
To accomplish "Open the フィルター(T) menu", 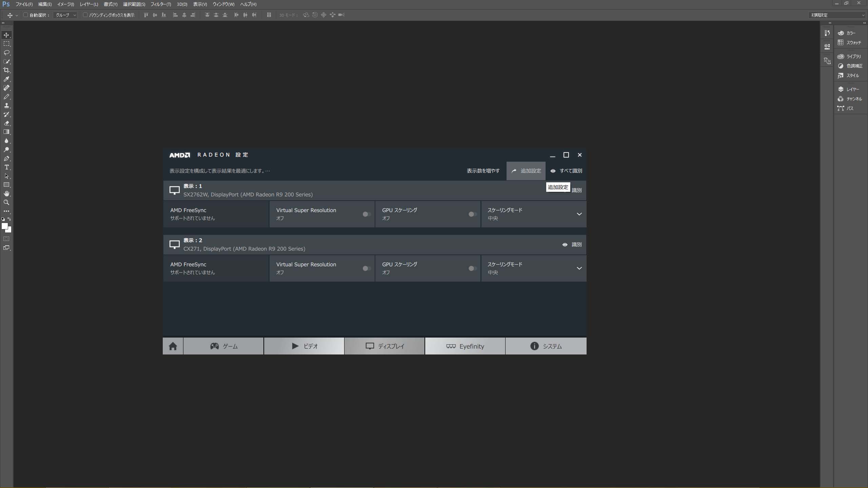I will pyautogui.click(x=161, y=4).
